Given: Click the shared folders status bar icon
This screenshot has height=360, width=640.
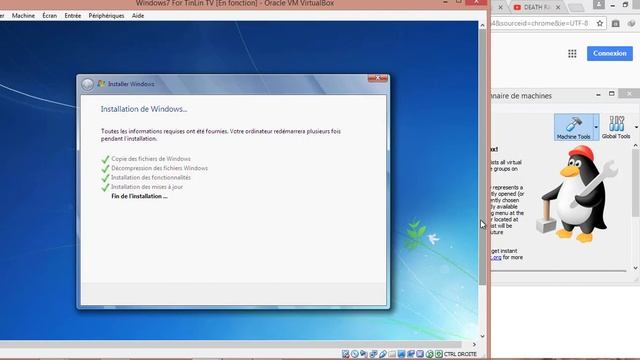Looking at the screenshot, I should click(392, 354).
